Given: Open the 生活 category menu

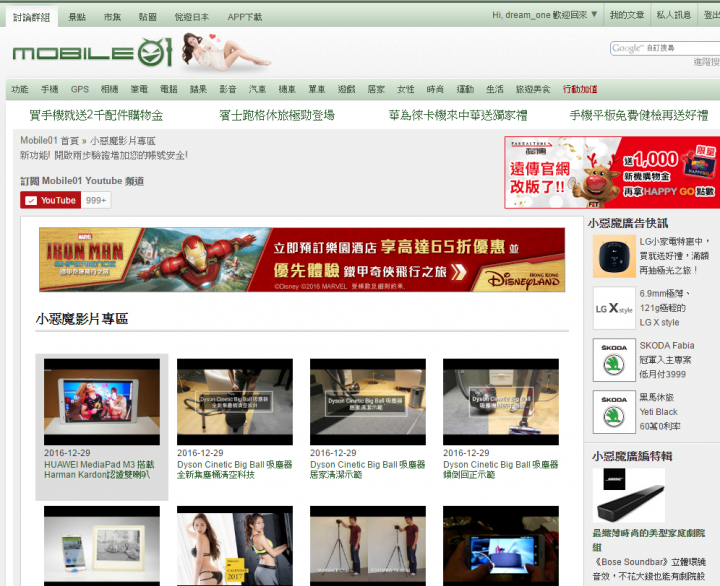Looking at the screenshot, I should point(495,89).
